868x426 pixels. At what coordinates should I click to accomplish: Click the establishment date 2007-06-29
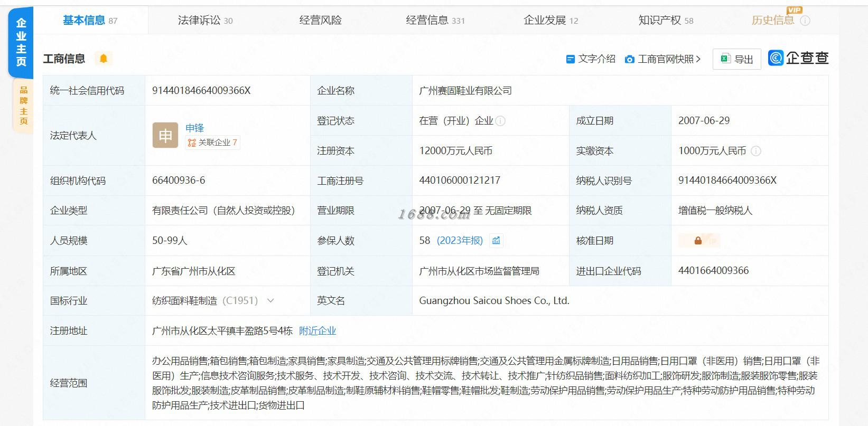pyautogui.click(x=704, y=121)
